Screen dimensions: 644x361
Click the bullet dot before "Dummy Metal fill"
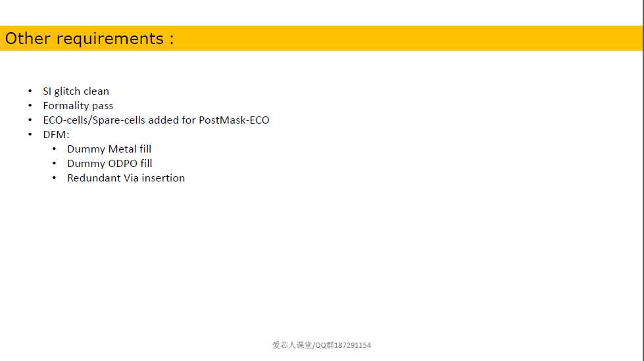point(54,149)
